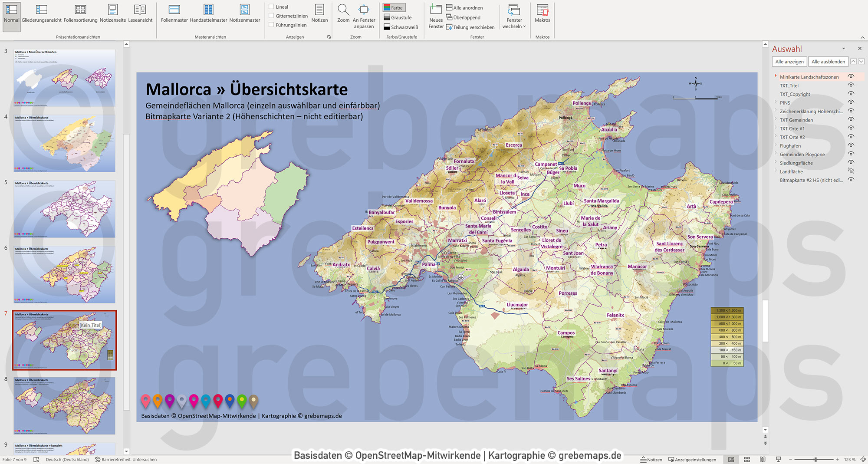Click zoom slider handle

(x=815, y=459)
